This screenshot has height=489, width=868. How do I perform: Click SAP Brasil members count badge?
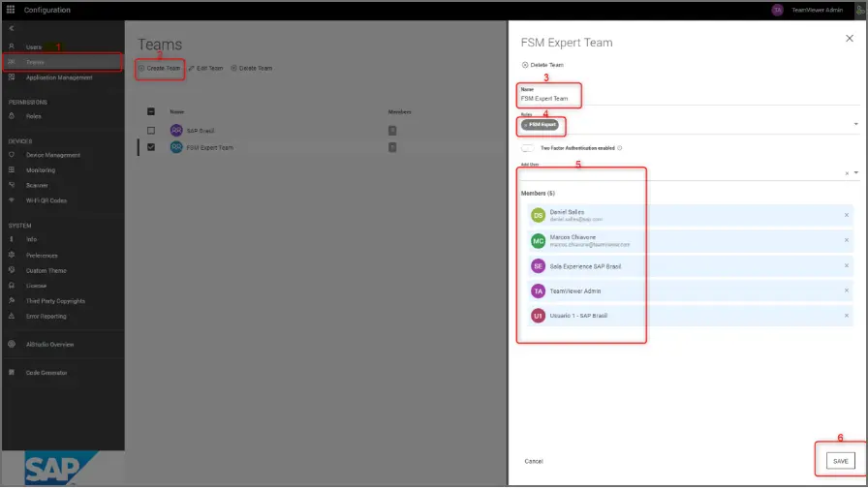(x=392, y=131)
